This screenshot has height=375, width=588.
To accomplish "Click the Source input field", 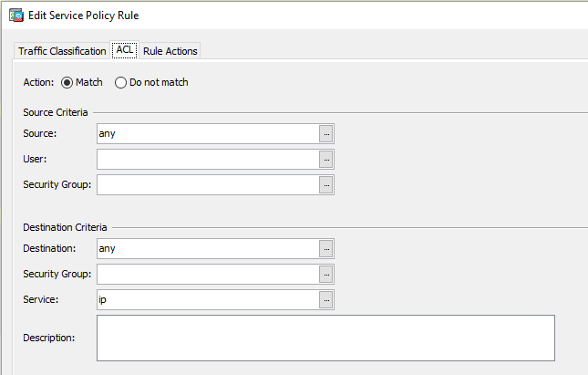I will [207, 134].
